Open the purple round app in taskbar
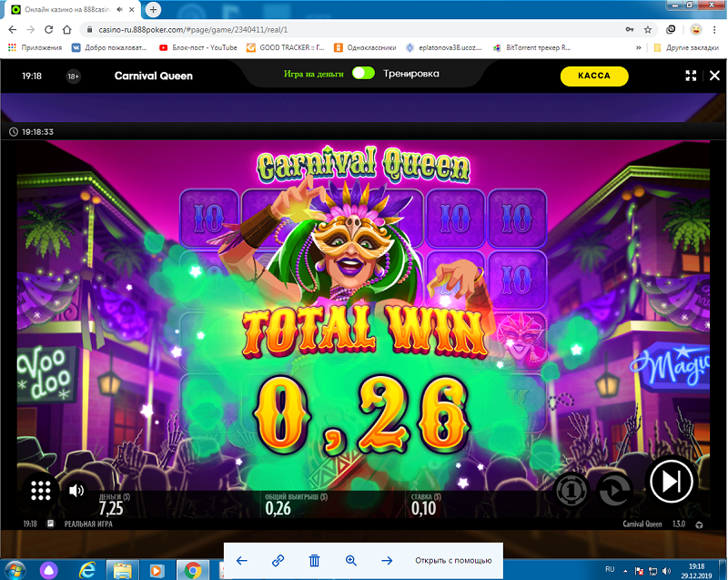The width and height of the screenshot is (728, 580). tap(49, 570)
